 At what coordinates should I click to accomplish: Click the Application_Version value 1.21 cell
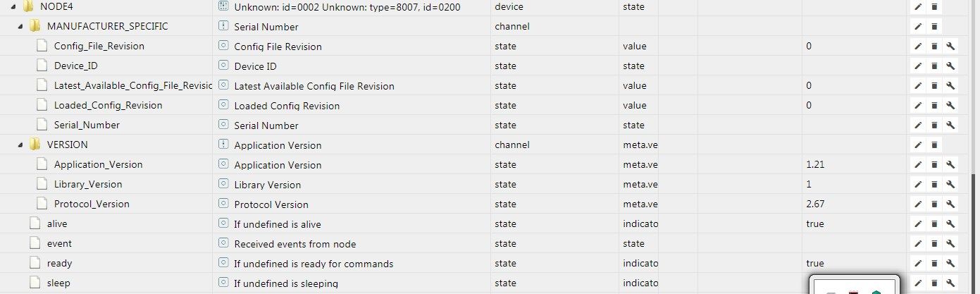[x=815, y=165]
